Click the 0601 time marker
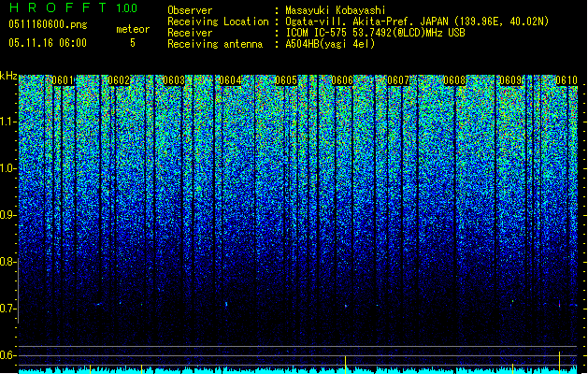This screenshot has height=374, width=588. click(x=63, y=80)
